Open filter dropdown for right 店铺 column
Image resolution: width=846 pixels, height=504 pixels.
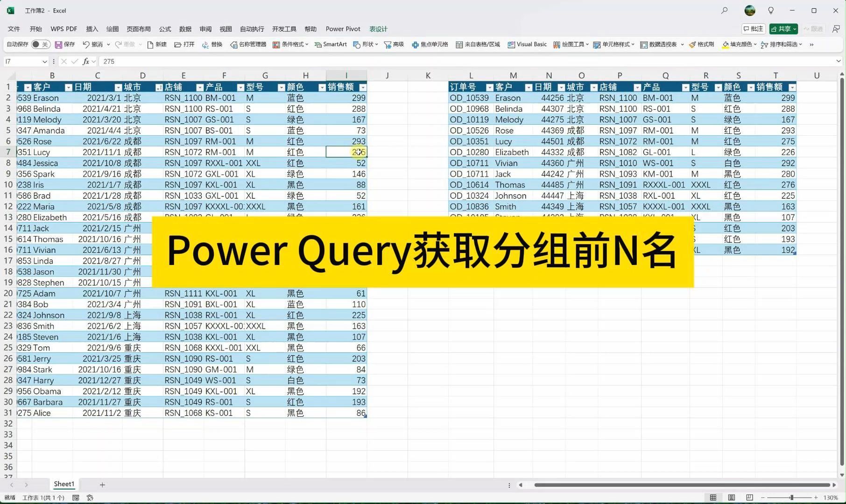click(x=637, y=87)
